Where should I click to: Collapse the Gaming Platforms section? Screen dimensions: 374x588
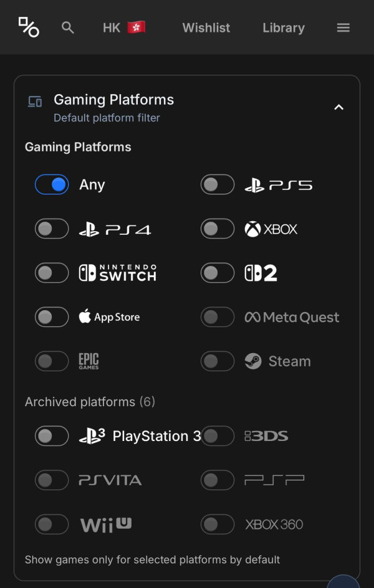pyautogui.click(x=338, y=107)
